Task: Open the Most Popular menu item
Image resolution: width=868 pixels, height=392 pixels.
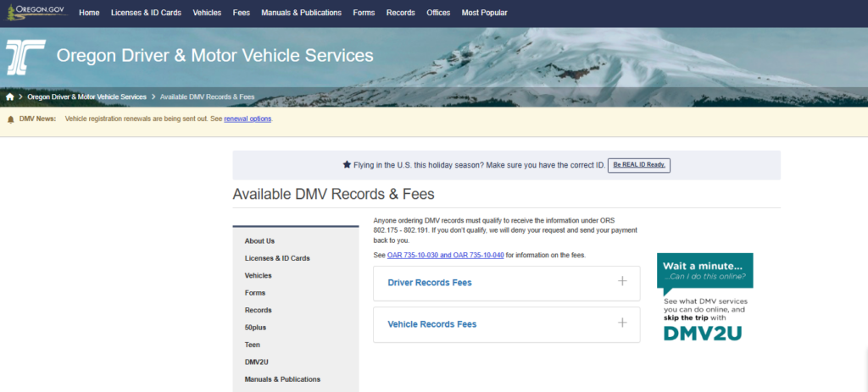Action: click(484, 13)
